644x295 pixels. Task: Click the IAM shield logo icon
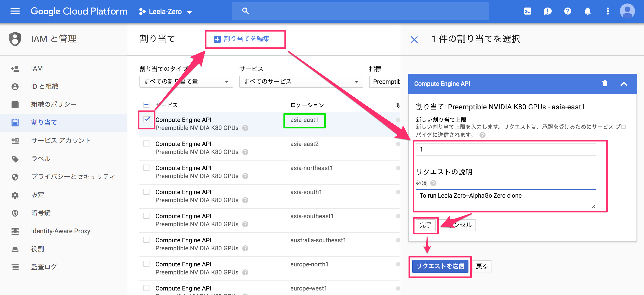click(x=15, y=39)
